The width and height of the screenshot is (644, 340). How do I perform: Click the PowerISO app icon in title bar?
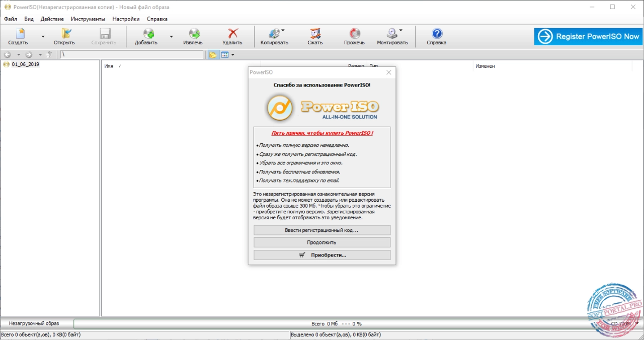7,7
